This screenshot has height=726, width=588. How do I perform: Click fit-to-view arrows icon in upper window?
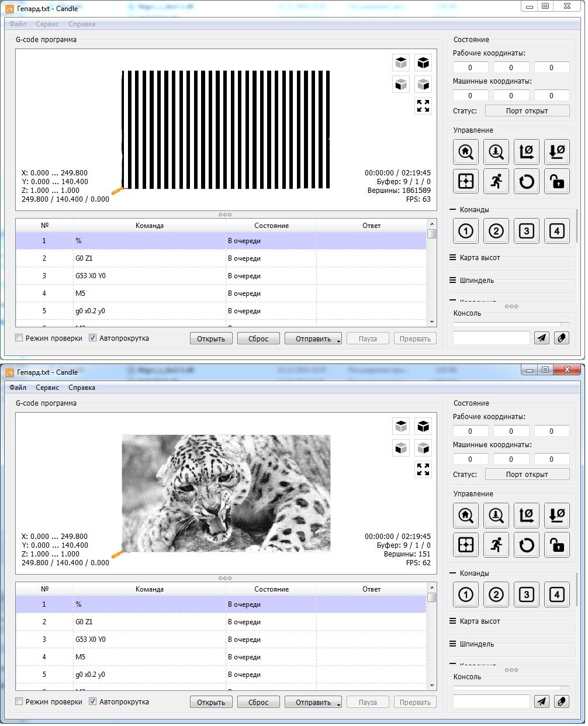tap(423, 106)
